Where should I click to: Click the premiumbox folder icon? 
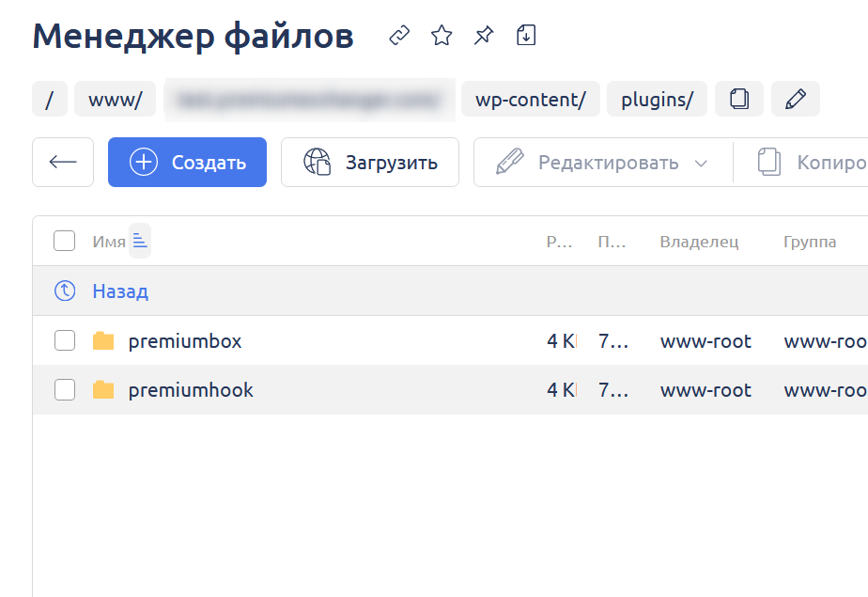coord(103,341)
